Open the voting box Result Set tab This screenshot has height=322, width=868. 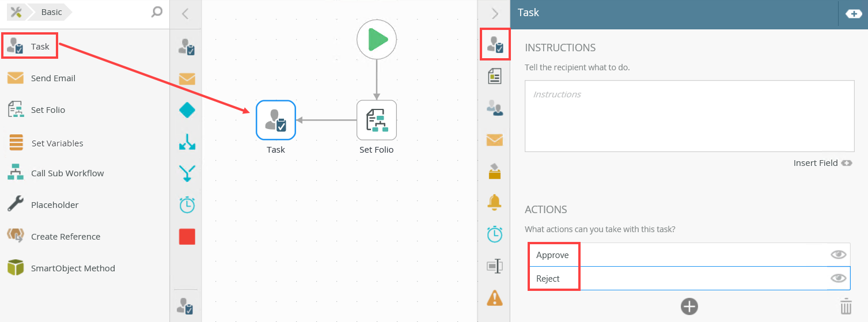(495, 171)
